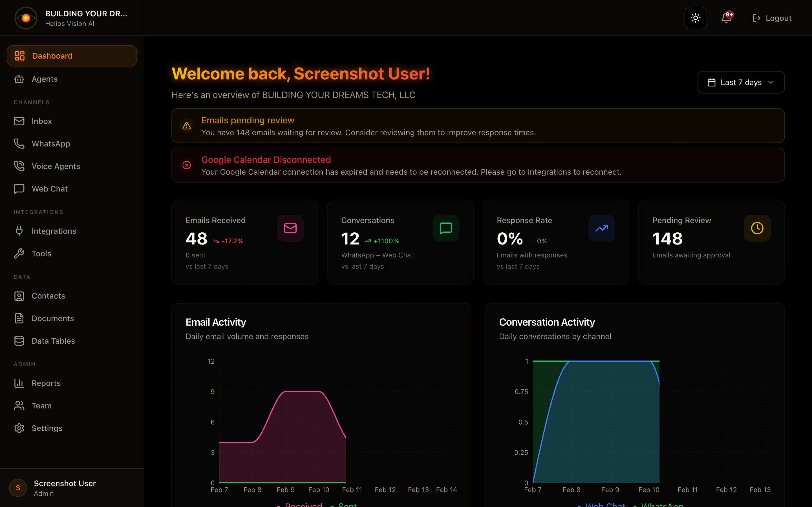Select the green Conversations stat icon
The width and height of the screenshot is (812, 507).
tap(445, 228)
